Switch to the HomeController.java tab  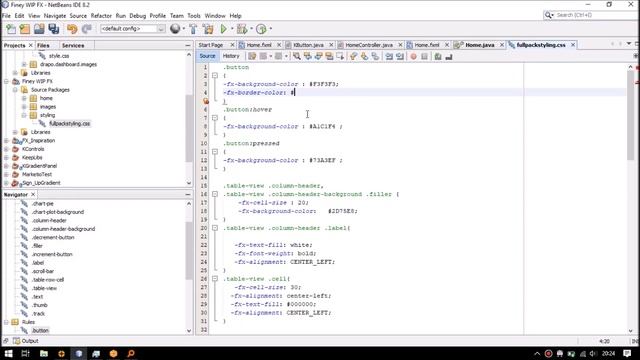click(369, 45)
